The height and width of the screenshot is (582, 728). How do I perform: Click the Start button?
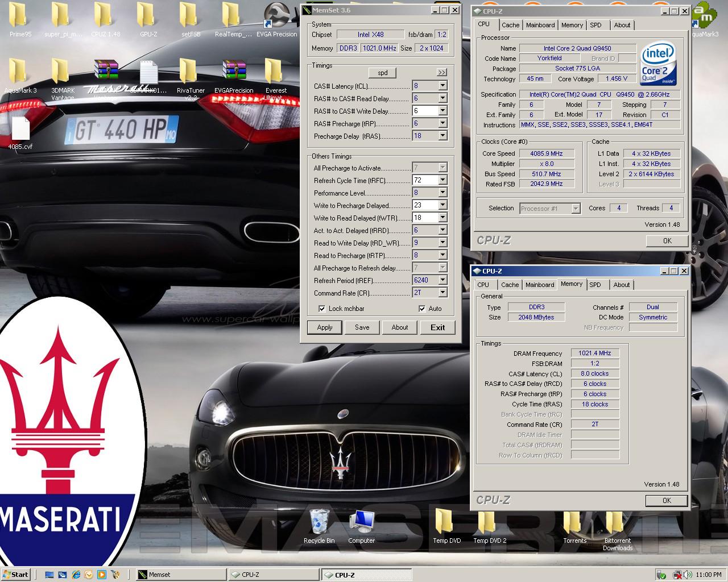(x=15, y=575)
